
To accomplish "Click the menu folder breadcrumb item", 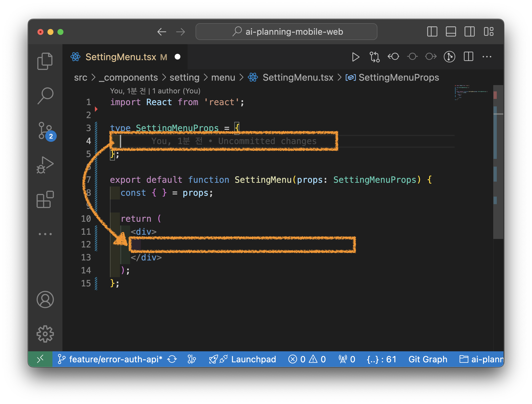I will (x=223, y=78).
